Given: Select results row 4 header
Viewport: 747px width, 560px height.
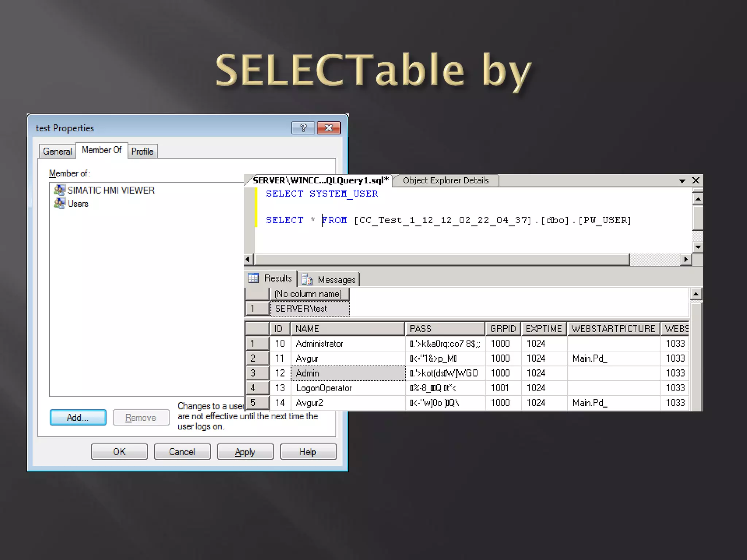Looking at the screenshot, I should (257, 388).
